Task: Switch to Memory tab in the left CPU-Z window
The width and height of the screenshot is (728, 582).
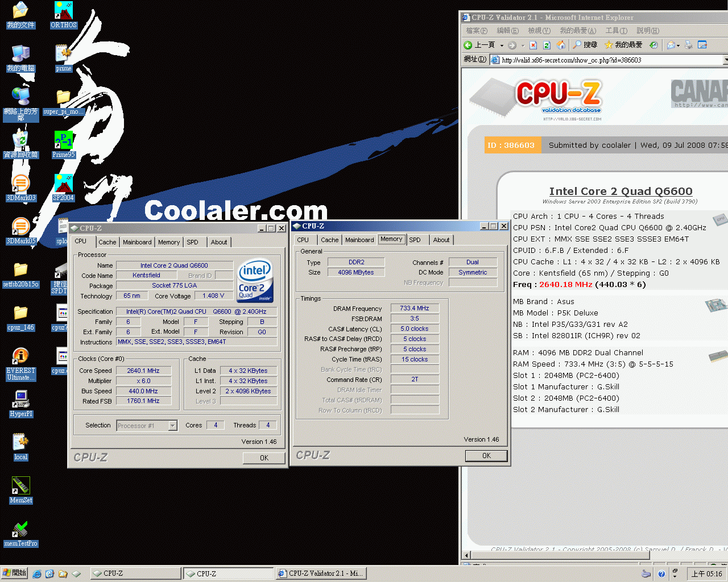Action: pos(169,242)
